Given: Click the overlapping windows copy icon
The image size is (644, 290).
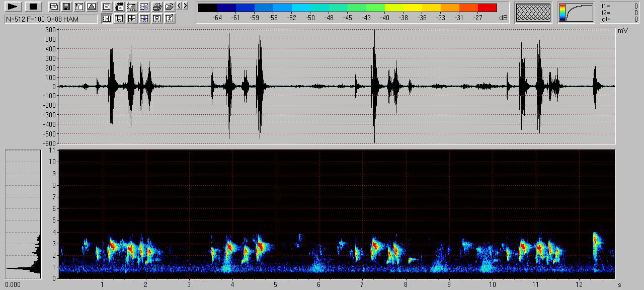Looking at the screenshot, I should [54, 7].
